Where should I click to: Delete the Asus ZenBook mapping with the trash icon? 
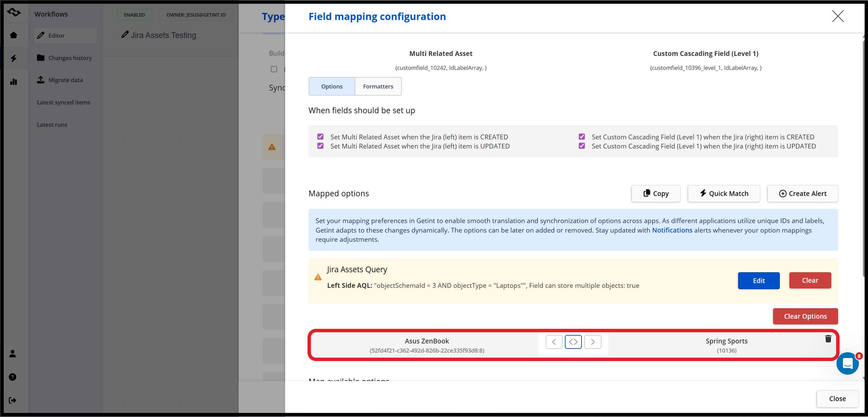[828, 339]
